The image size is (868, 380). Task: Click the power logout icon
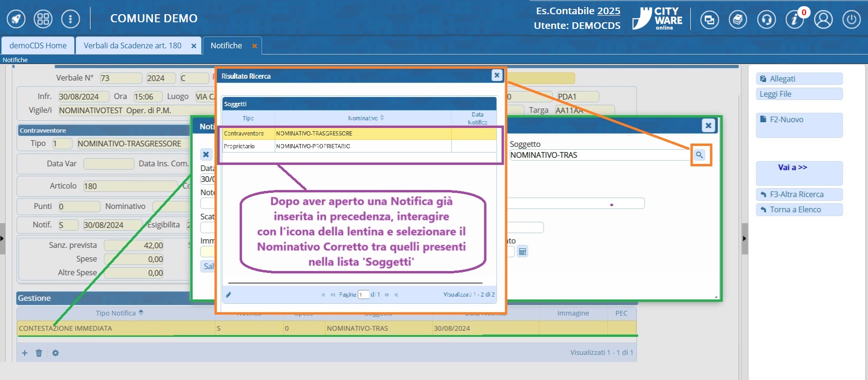[851, 19]
